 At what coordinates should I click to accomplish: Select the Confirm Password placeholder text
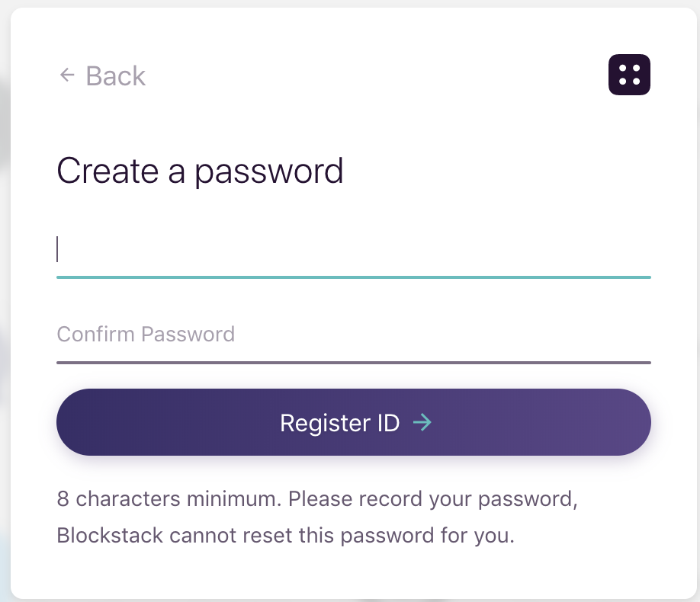pyautogui.click(x=145, y=334)
